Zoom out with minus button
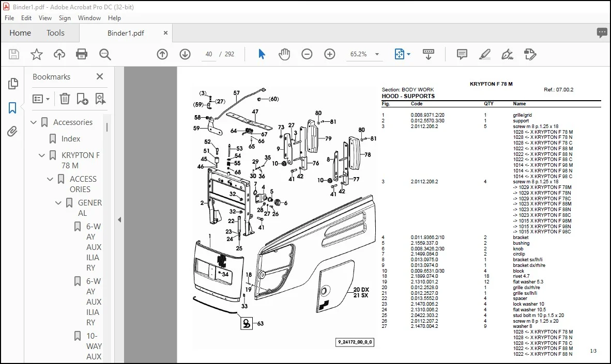This screenshot has height=364, width=611. click(307, 54)
